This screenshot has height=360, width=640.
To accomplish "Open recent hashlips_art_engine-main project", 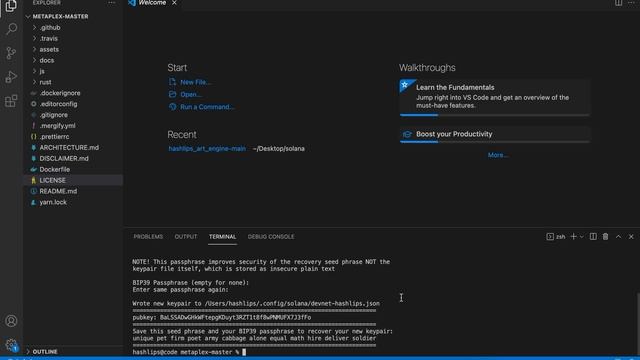I will [207, 149].
